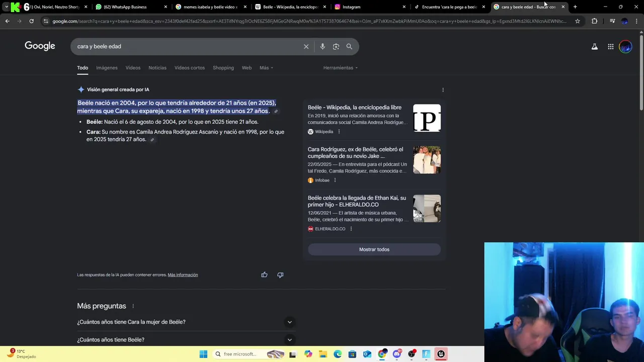
Task: Switch to the Videos tab
Action: (133, 68)
